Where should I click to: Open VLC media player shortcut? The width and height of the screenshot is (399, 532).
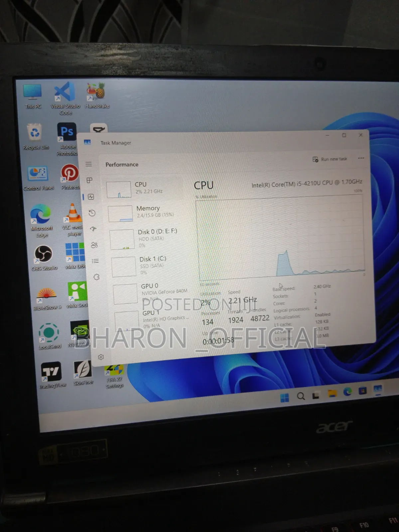click(73, 219)
